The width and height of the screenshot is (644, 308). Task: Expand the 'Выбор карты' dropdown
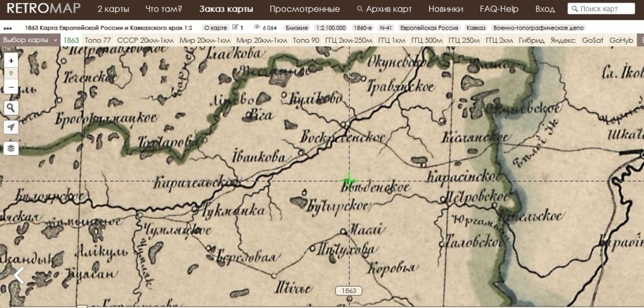30,40
